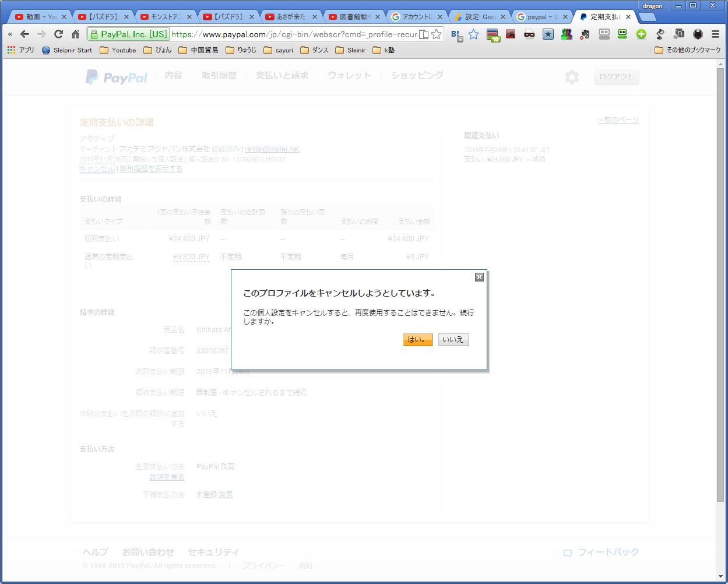The height and width of the screenshot is (584, 728).
Task: Click the ¥9,800 JPY amount link
Action: 191,257
